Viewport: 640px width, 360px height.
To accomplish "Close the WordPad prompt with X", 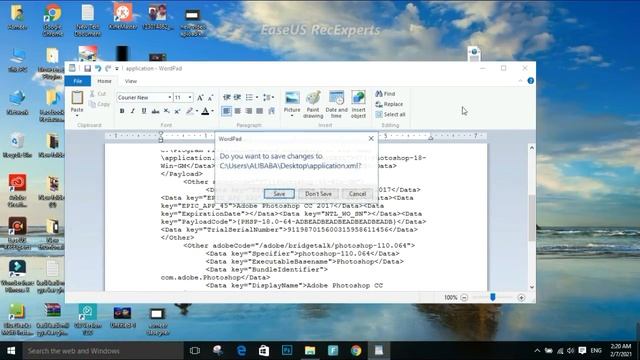I will [x=371, y=139].
